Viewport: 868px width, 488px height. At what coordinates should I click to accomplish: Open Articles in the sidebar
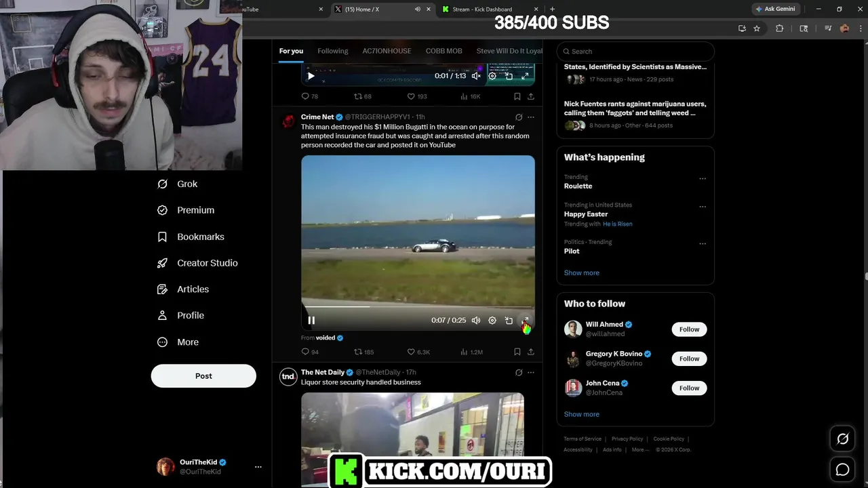click(183, 289)
